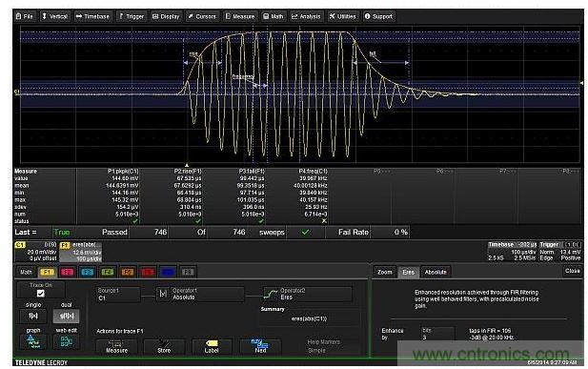Image resolution: width=588 pixels, height=369 pixels.
Task: Click the Next action icon
Action: point(260,346)
